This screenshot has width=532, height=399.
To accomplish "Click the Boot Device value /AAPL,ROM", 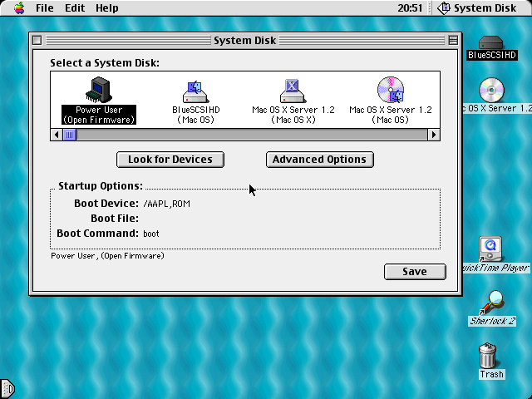I will [166, 204].
